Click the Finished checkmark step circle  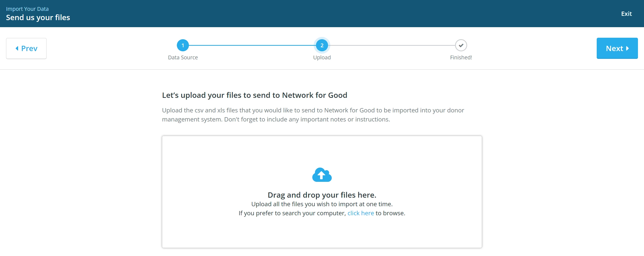[461, 46]
